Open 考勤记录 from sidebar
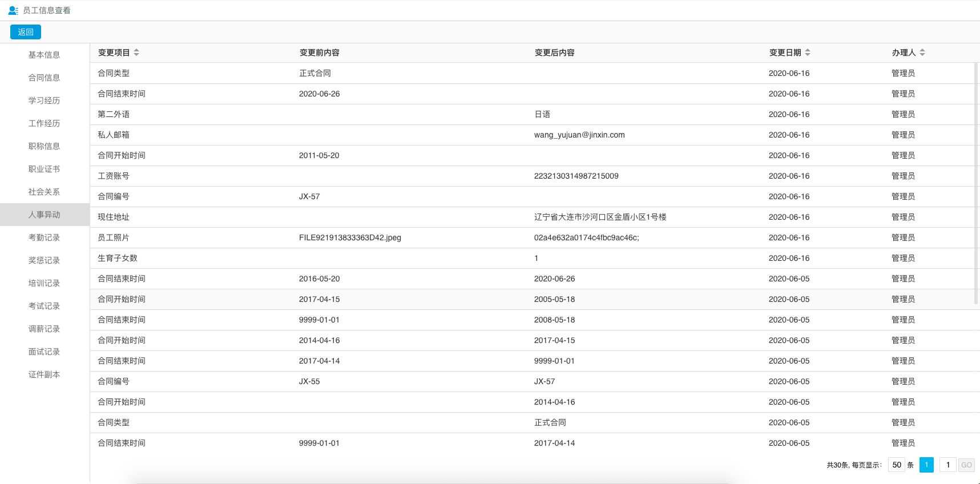This screenshot has width=980, height=484. [x=45, y=237]
